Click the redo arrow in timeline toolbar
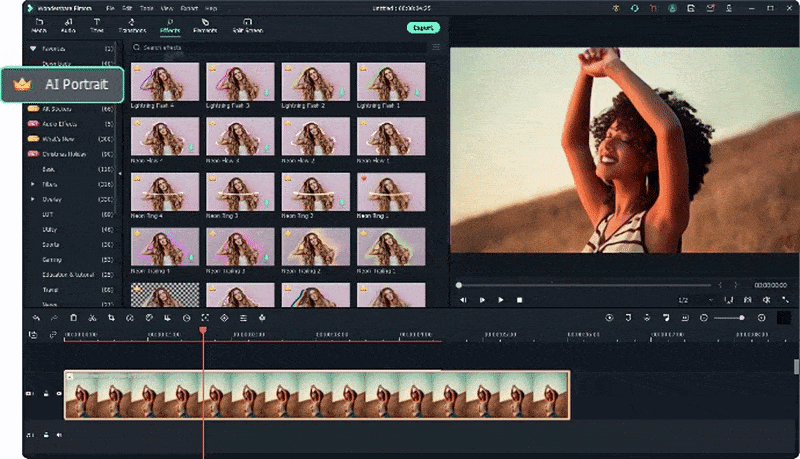 (54, 318)
